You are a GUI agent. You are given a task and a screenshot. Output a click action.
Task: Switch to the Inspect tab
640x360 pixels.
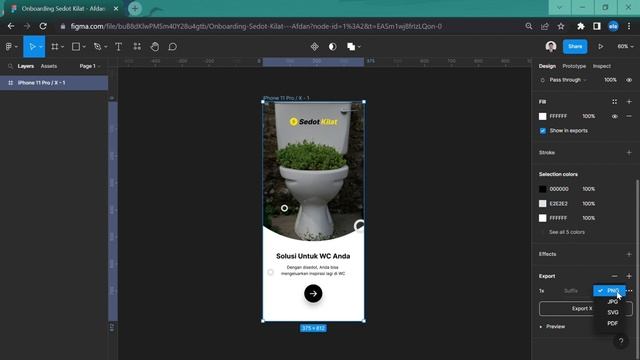(602, 66)
